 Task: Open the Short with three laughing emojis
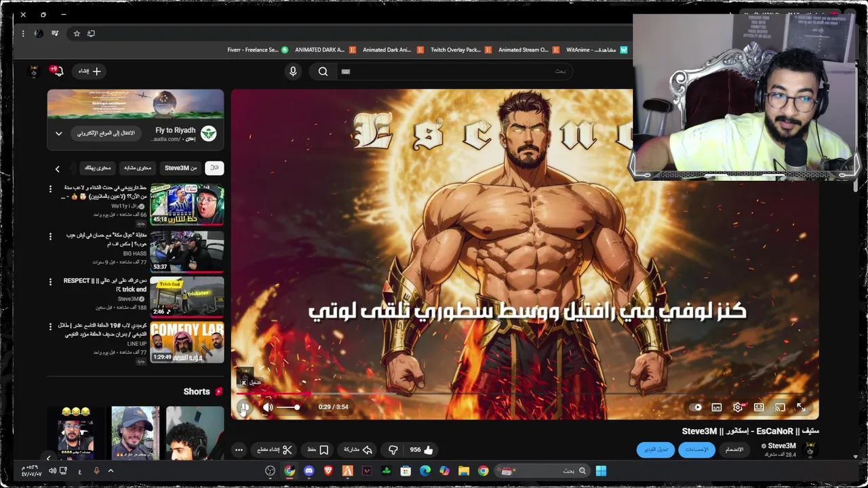[x=76, y=432]
